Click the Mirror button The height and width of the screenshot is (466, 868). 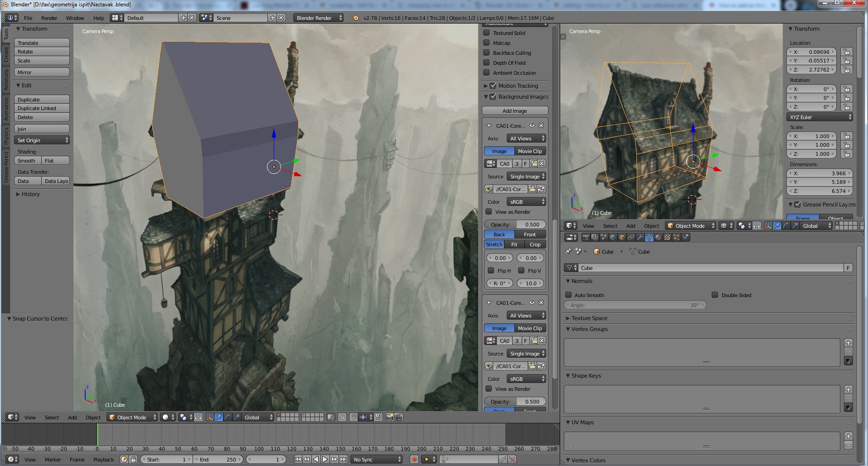click(42, 72)
